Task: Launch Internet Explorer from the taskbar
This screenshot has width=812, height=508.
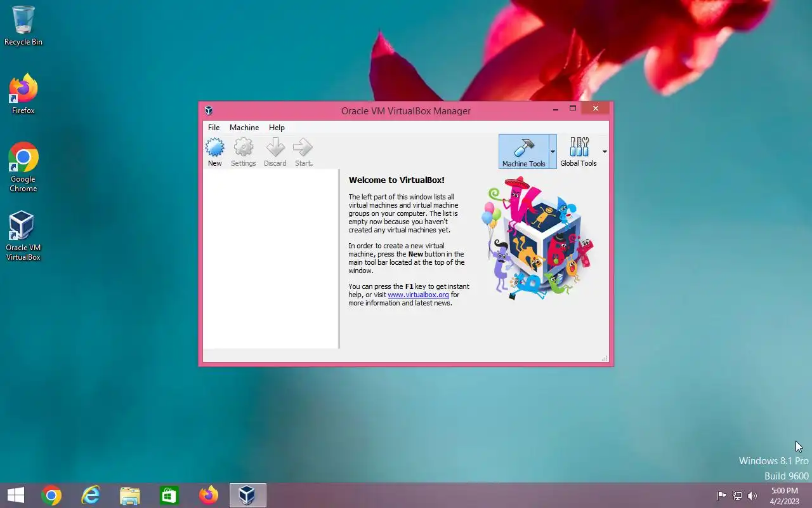Action: (91, 495)
